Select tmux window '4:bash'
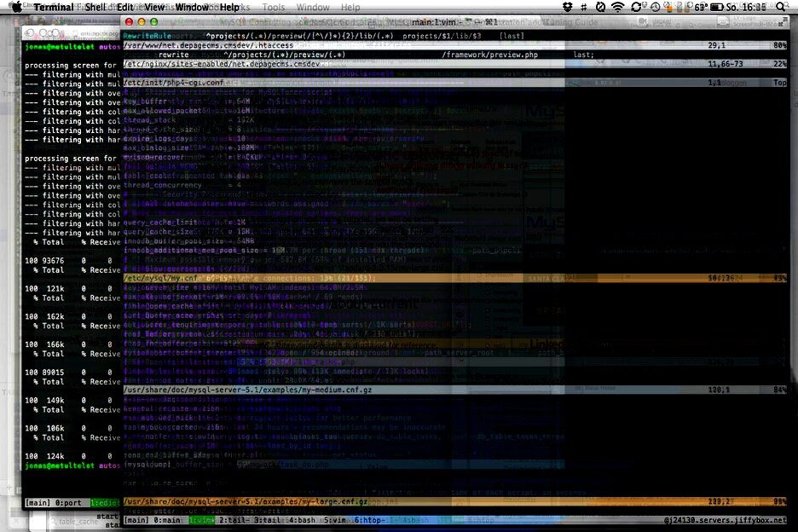 tap(303, 520)
